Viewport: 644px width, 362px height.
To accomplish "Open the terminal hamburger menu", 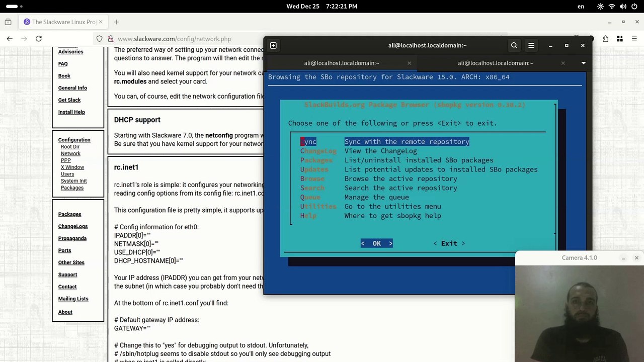I will coord(531,45).
